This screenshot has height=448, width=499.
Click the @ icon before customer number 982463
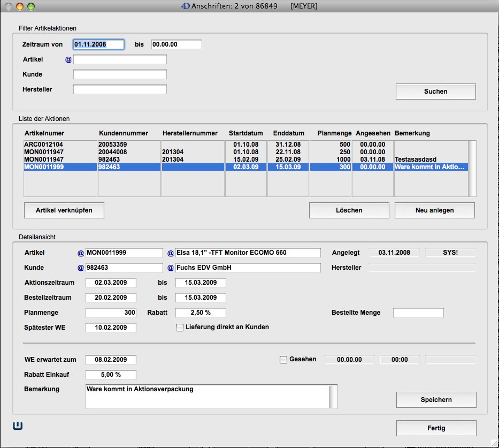[x=81, y=268]
